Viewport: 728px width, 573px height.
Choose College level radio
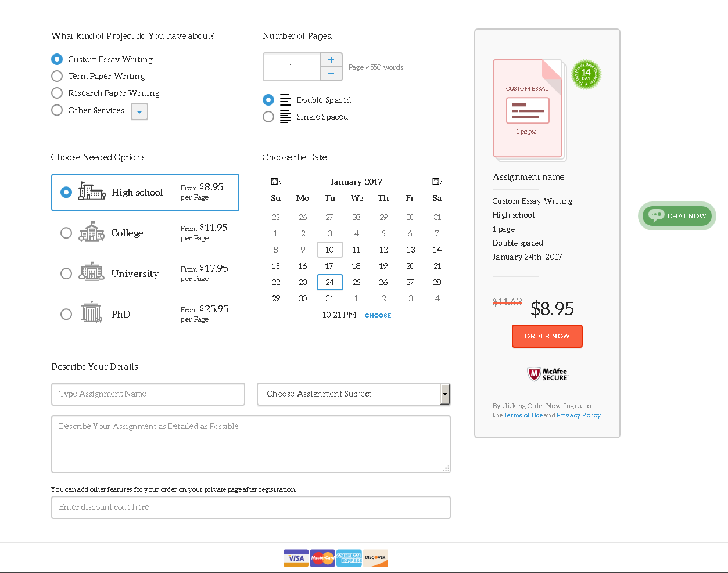(x=66, y=233)
